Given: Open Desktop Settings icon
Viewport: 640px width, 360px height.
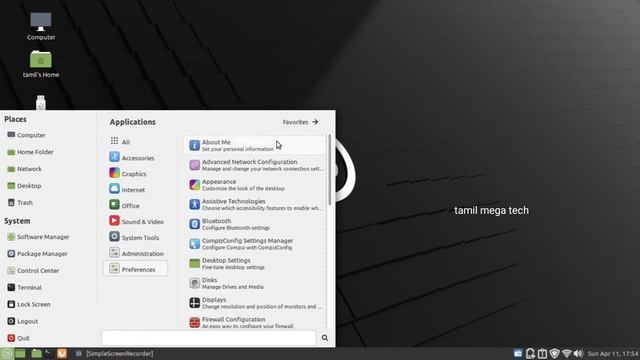Looking at the screenshot, I should tap(195, 263).
